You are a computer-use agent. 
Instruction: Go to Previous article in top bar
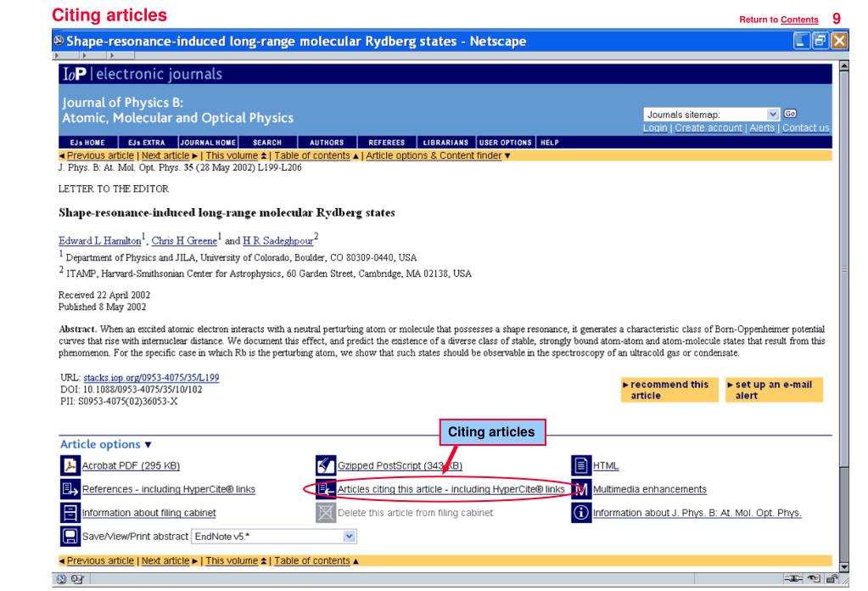[x=99, y=155]
